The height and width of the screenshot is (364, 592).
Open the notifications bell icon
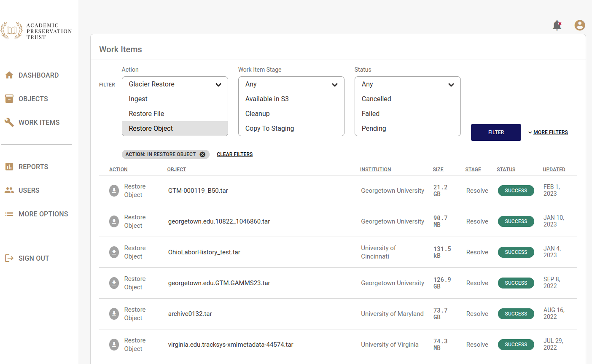tap(557, 25)
